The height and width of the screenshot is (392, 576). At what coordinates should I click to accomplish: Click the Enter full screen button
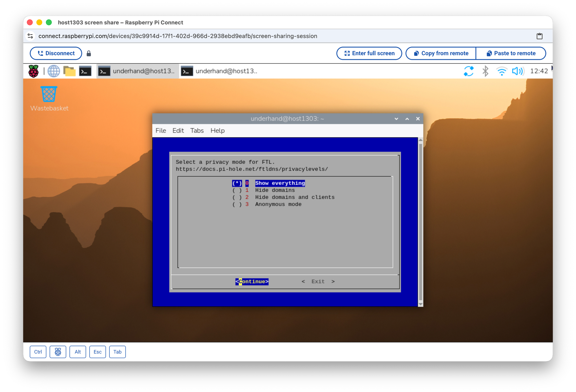[369, 53]
